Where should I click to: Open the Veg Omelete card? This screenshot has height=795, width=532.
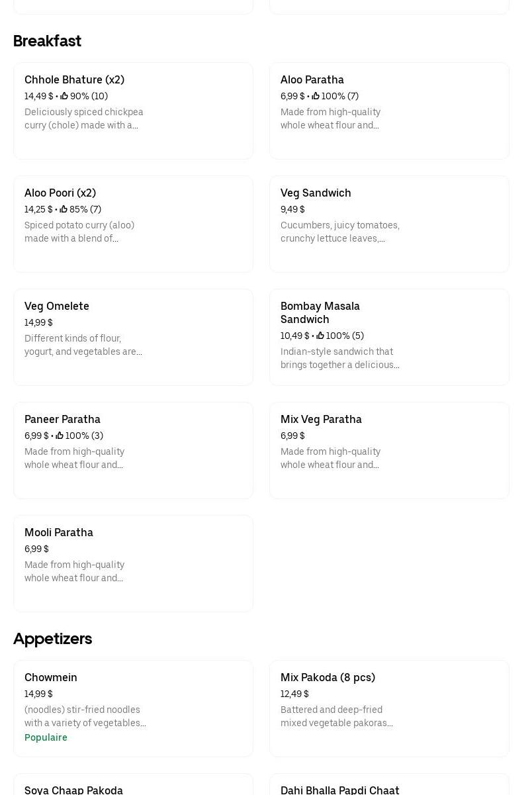57,306
